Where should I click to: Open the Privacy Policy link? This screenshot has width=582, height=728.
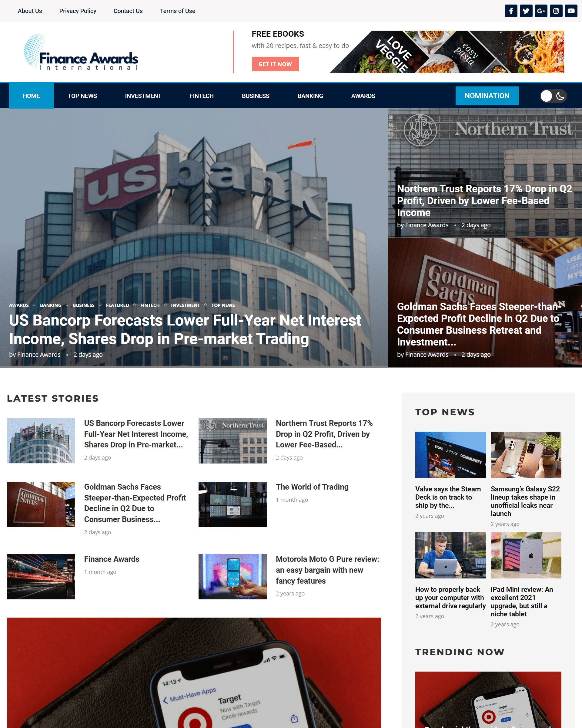78,11
